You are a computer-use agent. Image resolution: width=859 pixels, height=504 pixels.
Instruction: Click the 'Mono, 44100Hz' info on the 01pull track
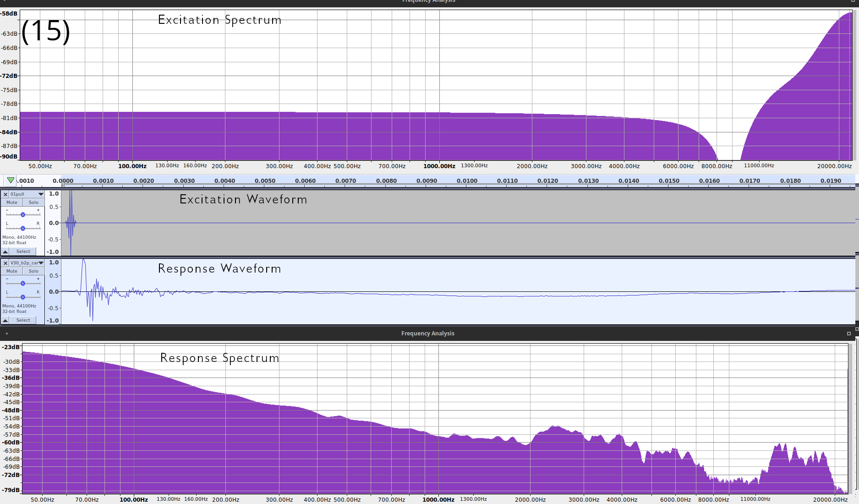pyautogui.click(x=19, y=237)
